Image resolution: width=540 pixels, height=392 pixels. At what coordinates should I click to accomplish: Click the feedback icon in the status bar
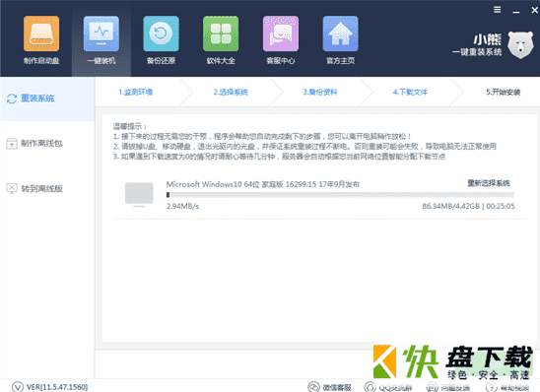coord(433,387)
